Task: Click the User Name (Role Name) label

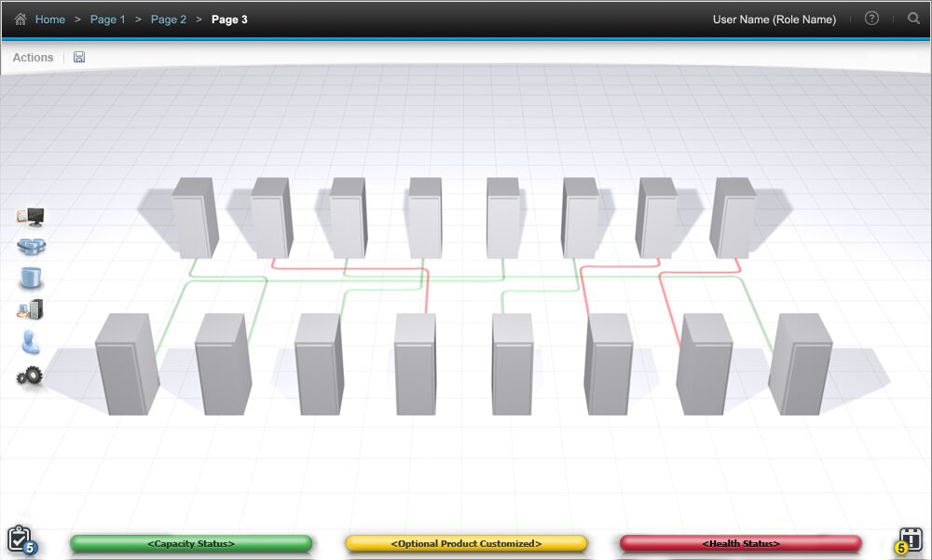Action: pos(774,20)
